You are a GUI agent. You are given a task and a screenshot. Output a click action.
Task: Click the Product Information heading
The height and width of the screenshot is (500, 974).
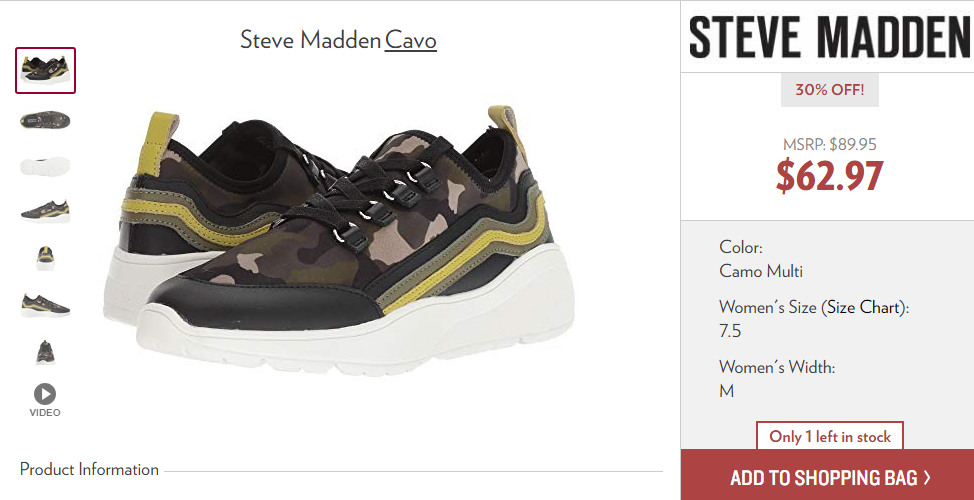point(89,469)
